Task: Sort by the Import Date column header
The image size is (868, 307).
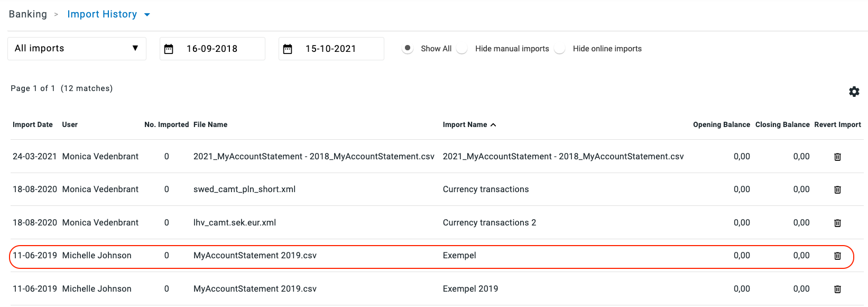Action: [33, 125]
